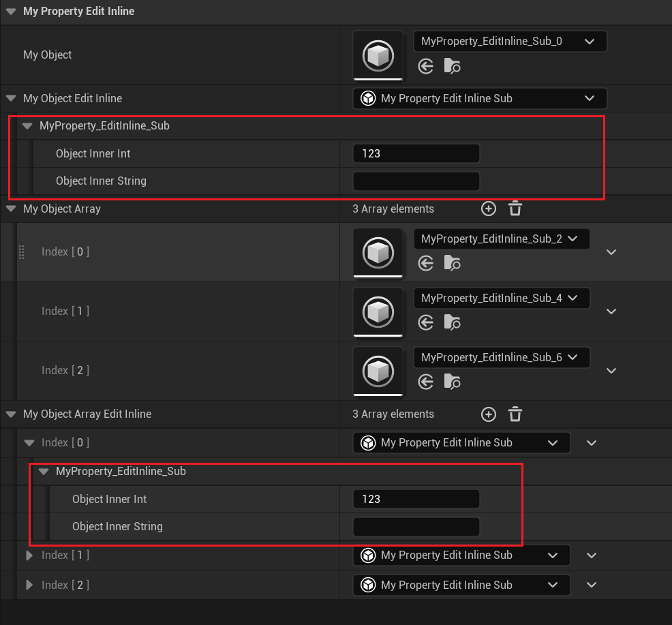Click use-selected arrow icon for array Index [0]
The image size is (672, 625).
click(426, 263)
